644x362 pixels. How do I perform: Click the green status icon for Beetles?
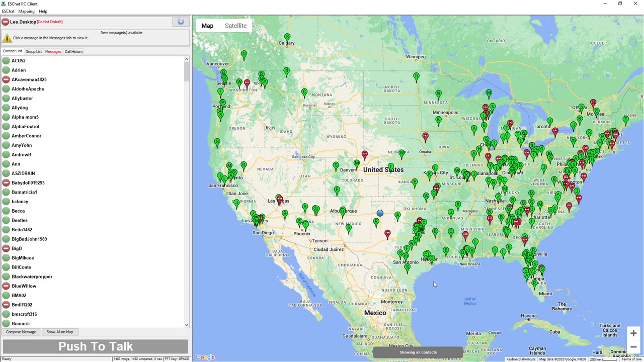click(x=6, y=220)
